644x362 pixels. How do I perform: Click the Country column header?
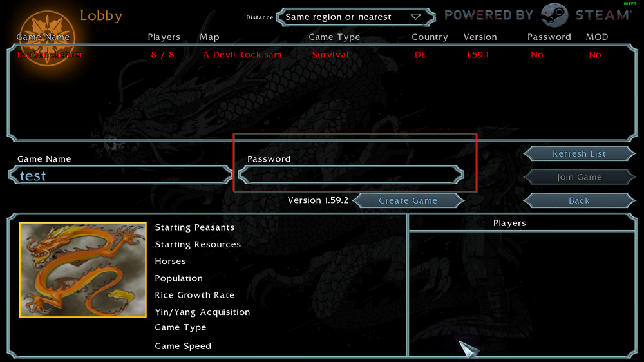[x=430, y=37]
